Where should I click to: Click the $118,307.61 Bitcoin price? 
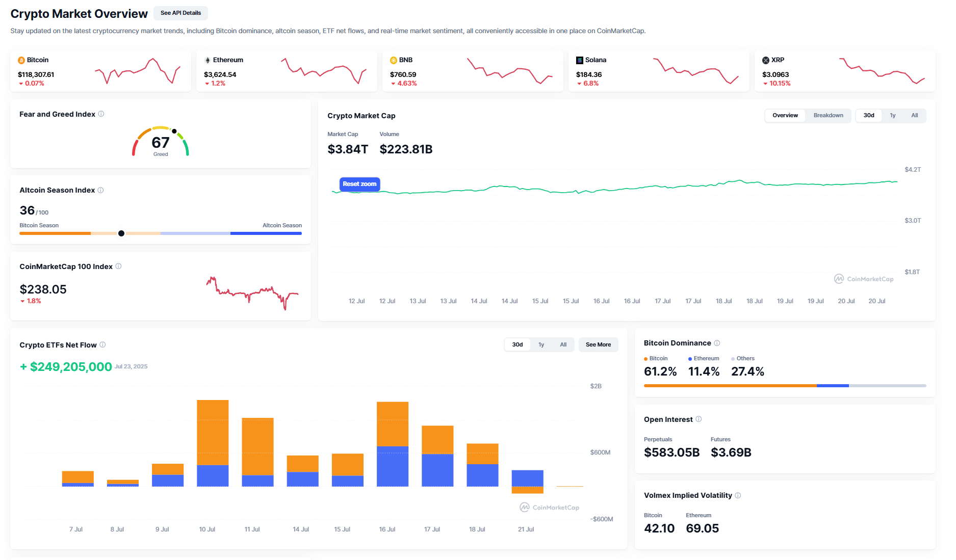pyautogui.click(x=36, y=74)
